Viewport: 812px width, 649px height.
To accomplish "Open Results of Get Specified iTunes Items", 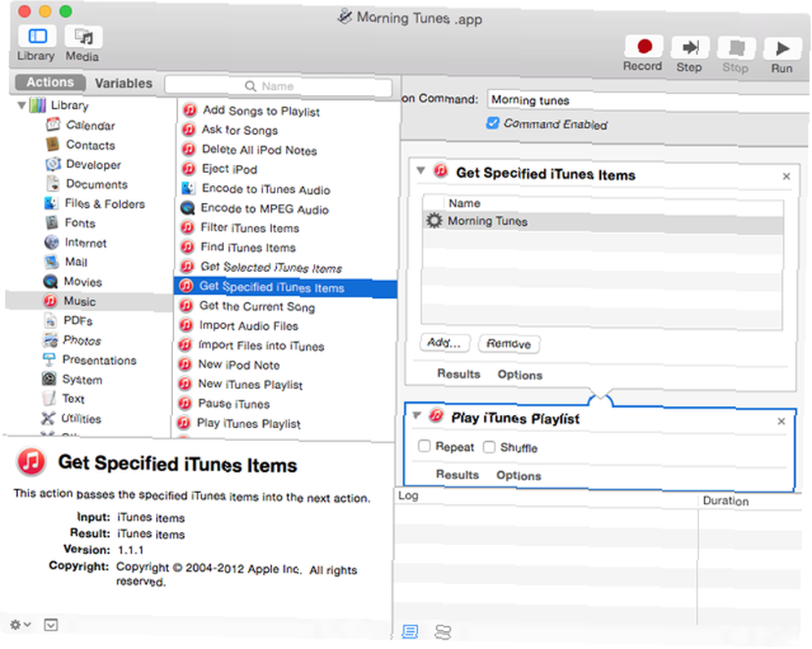I will 459,374.
